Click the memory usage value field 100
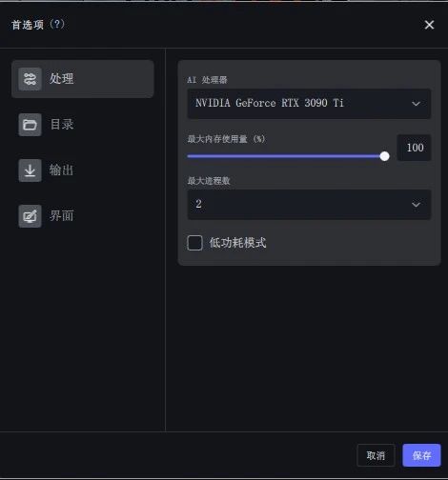The image size is (448, 480). click(415, 148)
